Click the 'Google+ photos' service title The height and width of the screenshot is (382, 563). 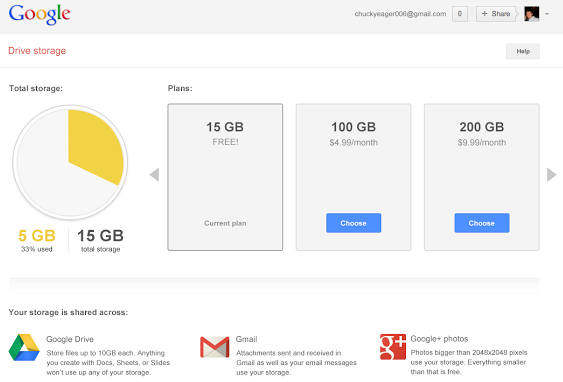pyautogui.click(x=439, y=339)
